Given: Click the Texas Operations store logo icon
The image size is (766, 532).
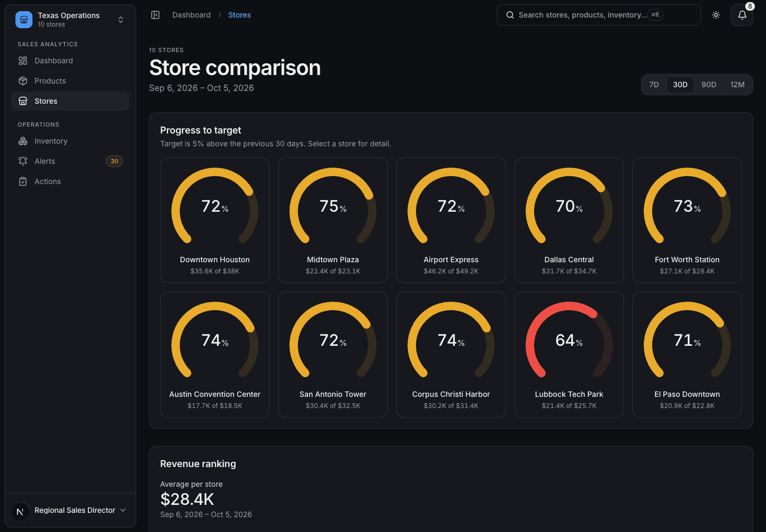Looking at the screenshot, I should (x=24, y=20).
